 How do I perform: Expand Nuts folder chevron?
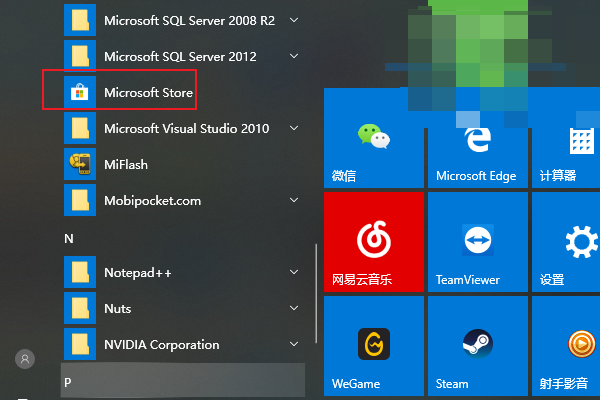pos(294,308)
